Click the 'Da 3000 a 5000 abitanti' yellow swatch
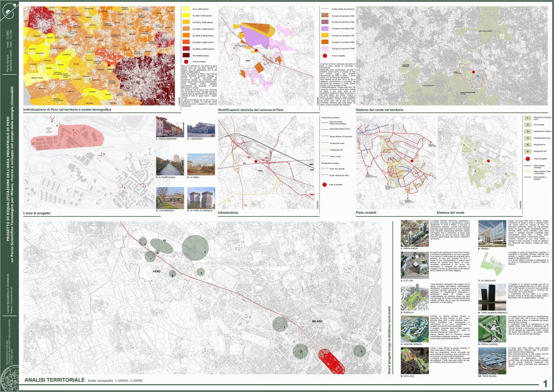Screen dimensions: 554x392 pos(186,15)
